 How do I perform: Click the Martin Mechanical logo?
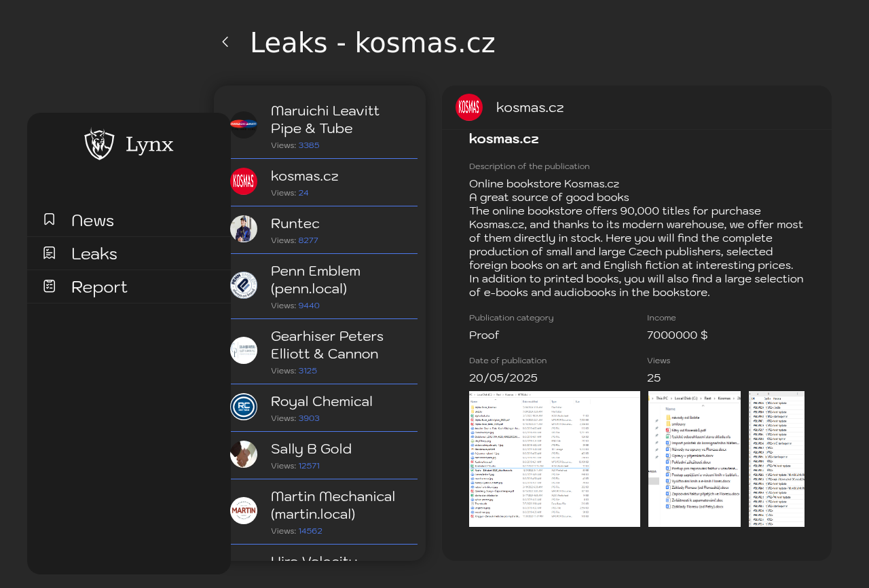244,511
